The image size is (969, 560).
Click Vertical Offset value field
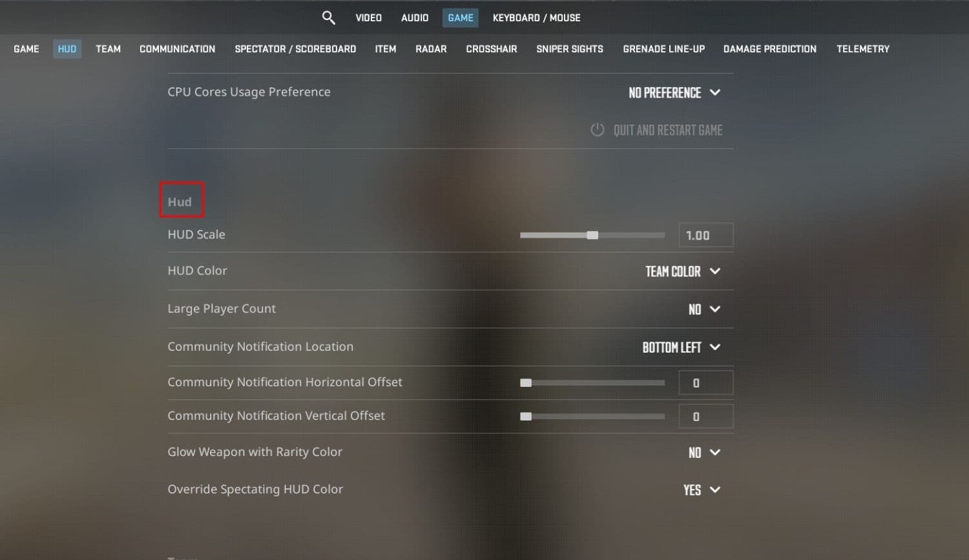(x=706, y=417)
